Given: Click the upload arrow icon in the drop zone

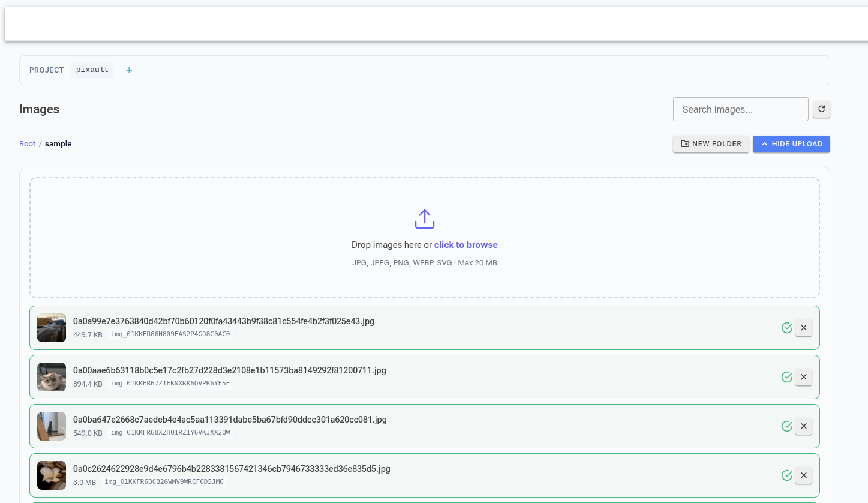Looking at the screenshot, I should pyautogui.click(x=425, y=218).
